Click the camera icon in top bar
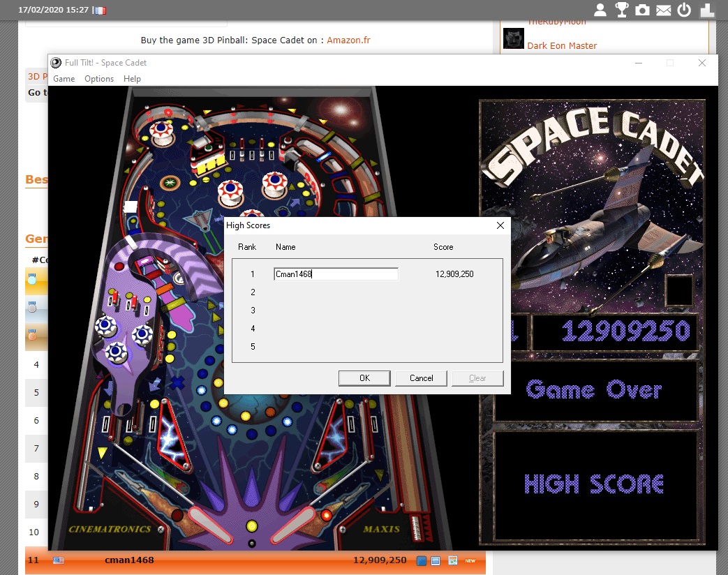The image size is (728, 575). 642,10
